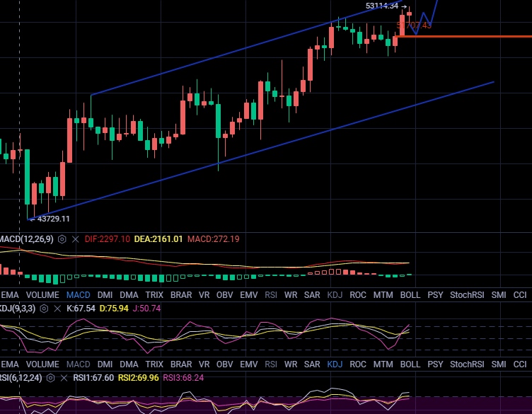Click the 43729.11 low price marker

click(54, 219)
